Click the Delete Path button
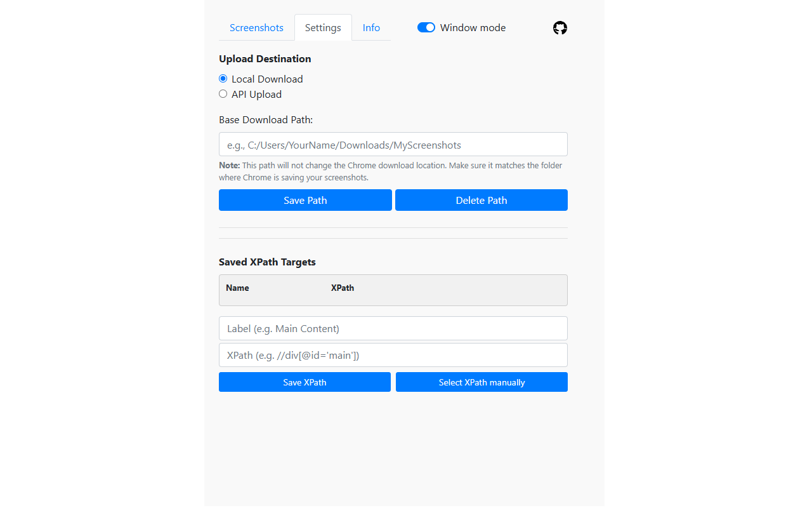Image resolution: width=812 pixels, height=508 pixels. tap(481, 200)
